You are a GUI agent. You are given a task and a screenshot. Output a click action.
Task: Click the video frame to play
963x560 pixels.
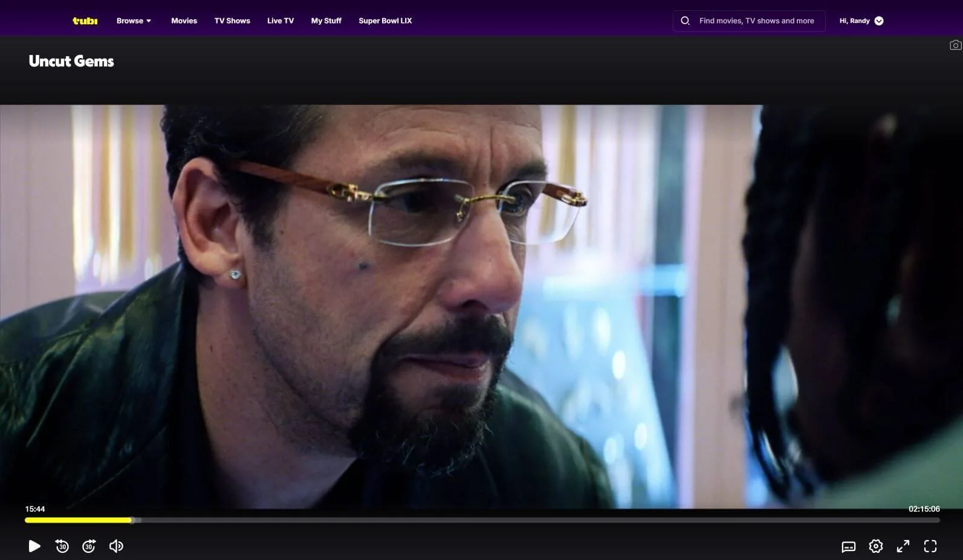(x=481, y=306)
